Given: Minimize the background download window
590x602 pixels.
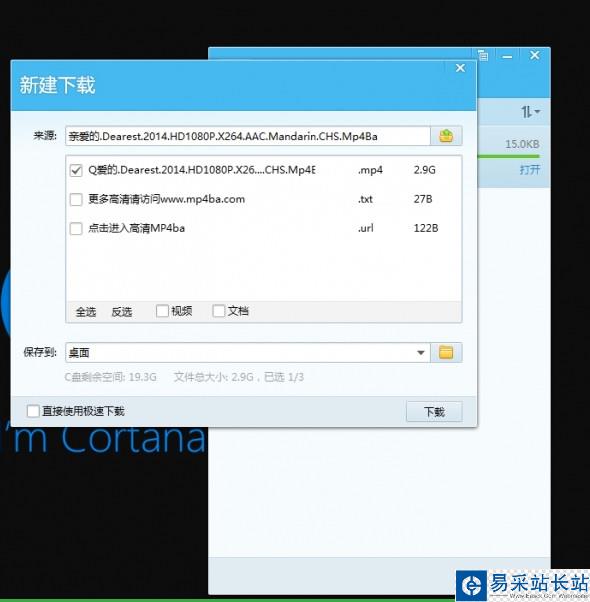Looking at the screenshot, I should click(507, 57).
